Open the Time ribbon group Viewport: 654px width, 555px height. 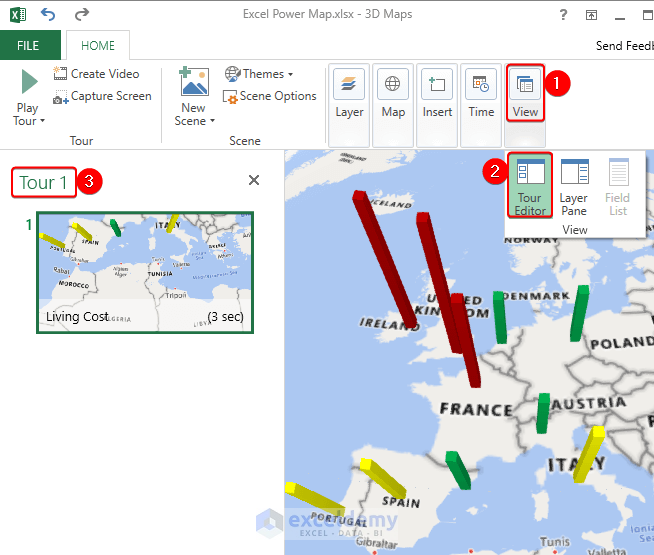coord(481,105)
